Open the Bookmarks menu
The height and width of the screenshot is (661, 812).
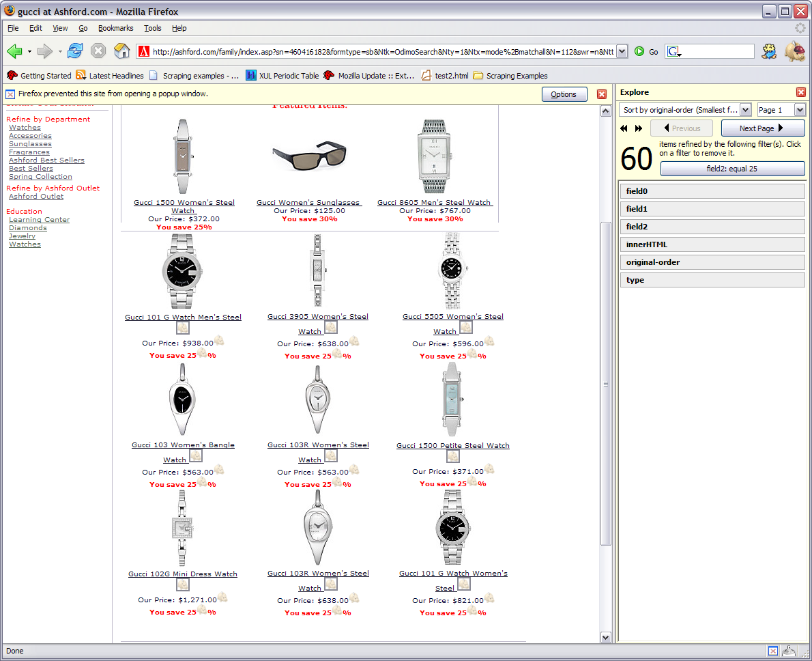coord(115,28)
